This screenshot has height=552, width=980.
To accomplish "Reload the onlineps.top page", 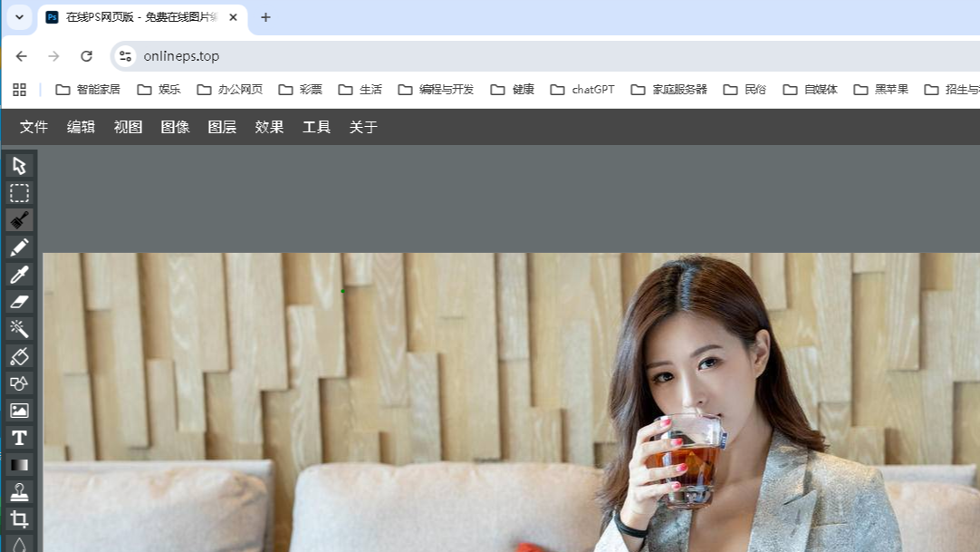I will [x=86, y=55].
